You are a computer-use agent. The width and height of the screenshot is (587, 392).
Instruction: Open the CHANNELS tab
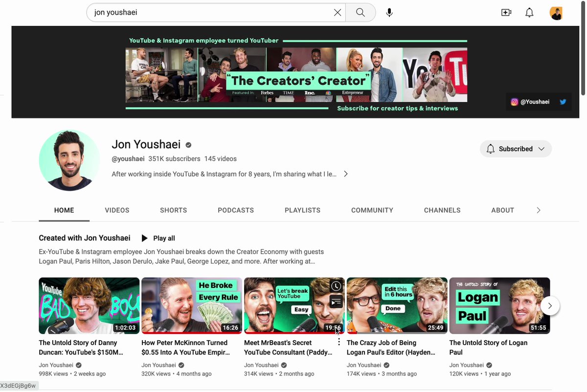tap(442, 210)
